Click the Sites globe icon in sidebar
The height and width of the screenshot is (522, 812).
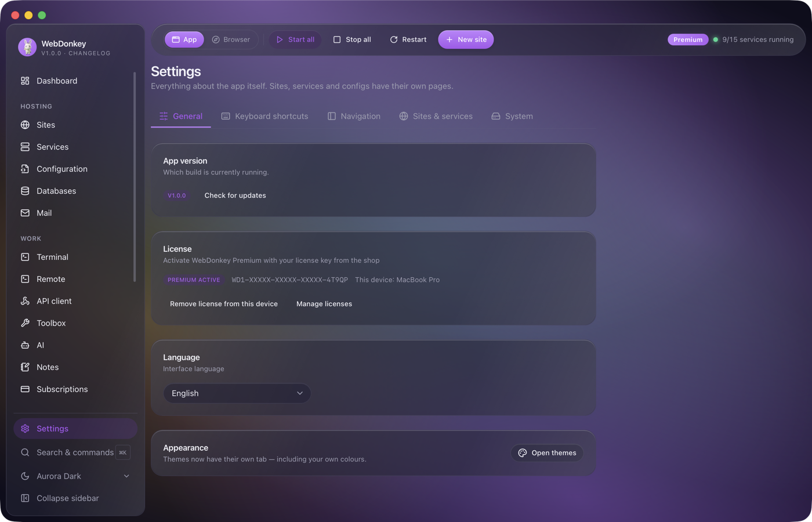(25, 125)
